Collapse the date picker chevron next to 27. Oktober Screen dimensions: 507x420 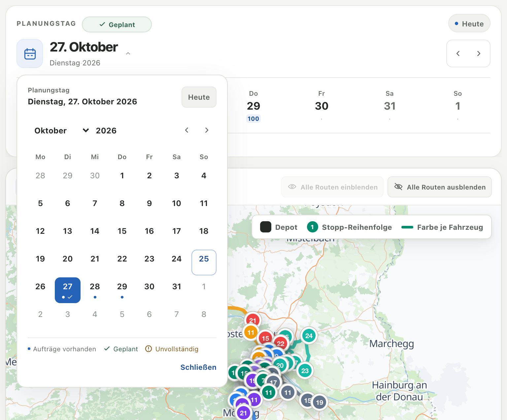[128, 53]
